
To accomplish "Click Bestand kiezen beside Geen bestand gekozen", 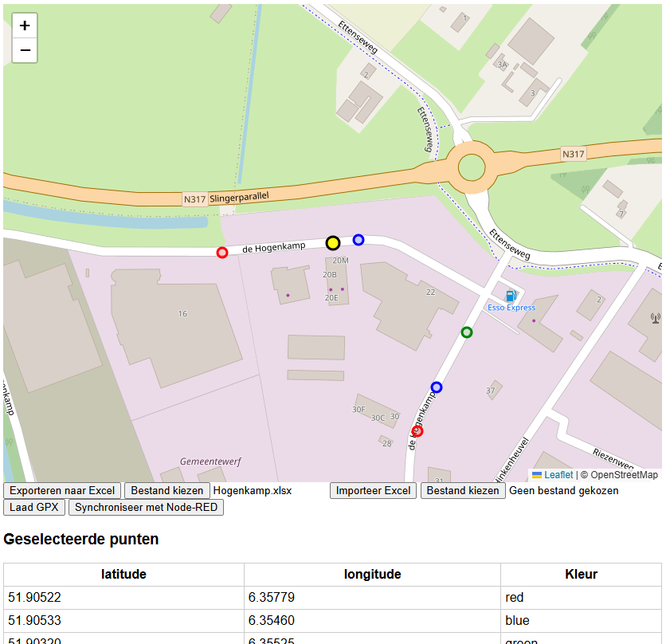I will pos(462,490).
